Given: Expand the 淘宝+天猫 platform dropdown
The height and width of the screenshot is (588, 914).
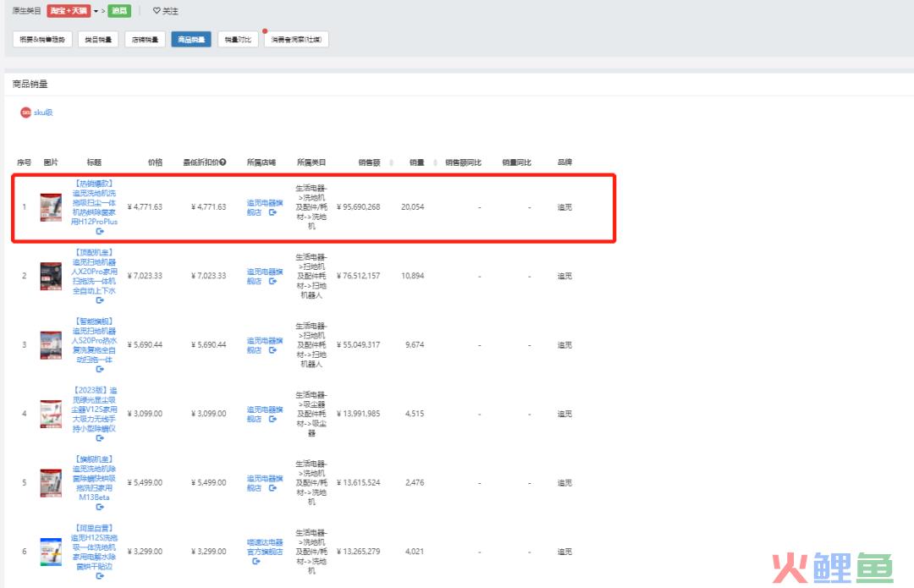Looking at the screenshot, I should 96,11.
